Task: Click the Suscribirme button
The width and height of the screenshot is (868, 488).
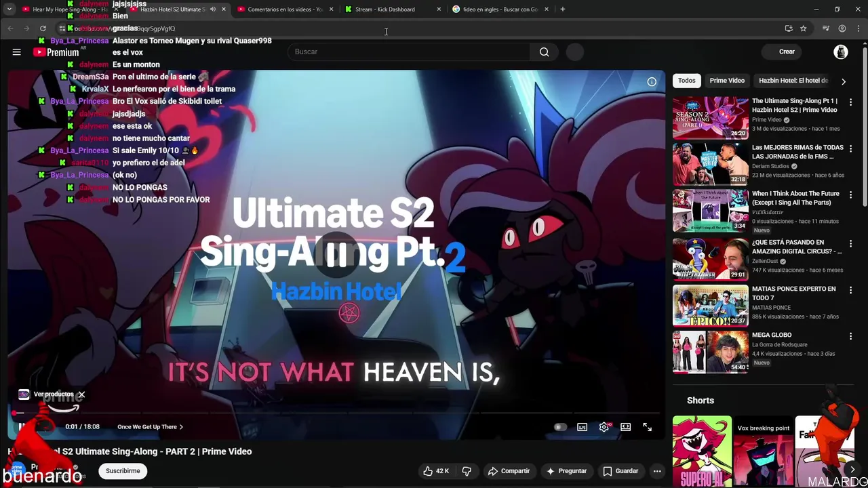Action: tap(123, 471)
